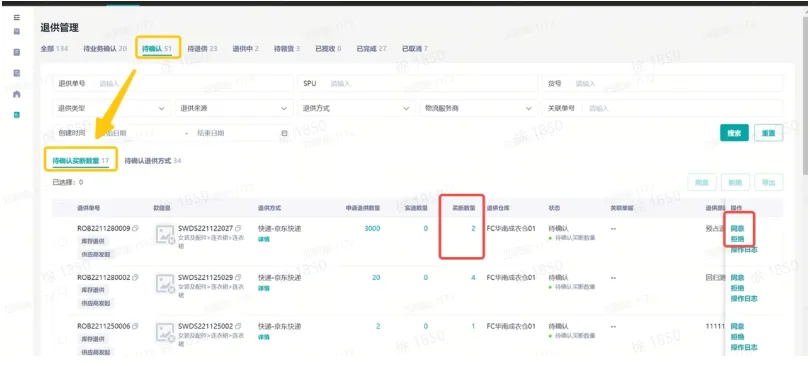Click the 关联单号 input field
The image size is (810, 366).
point(662,108)
